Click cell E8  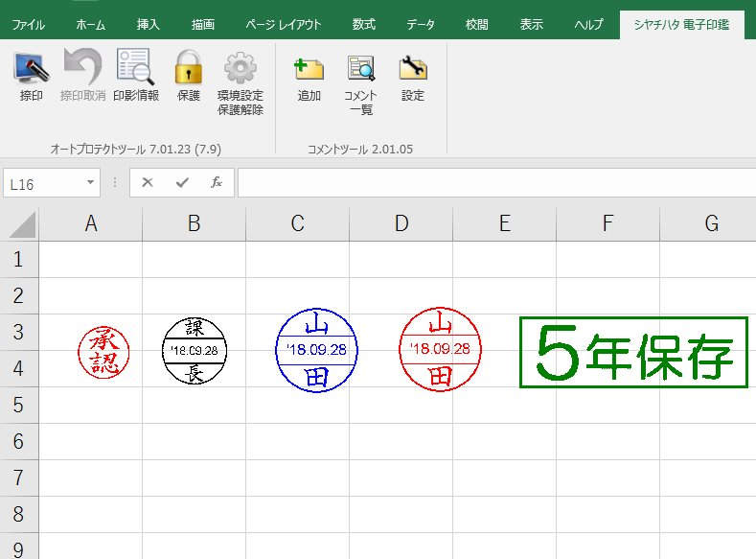[x=504, y=514]
